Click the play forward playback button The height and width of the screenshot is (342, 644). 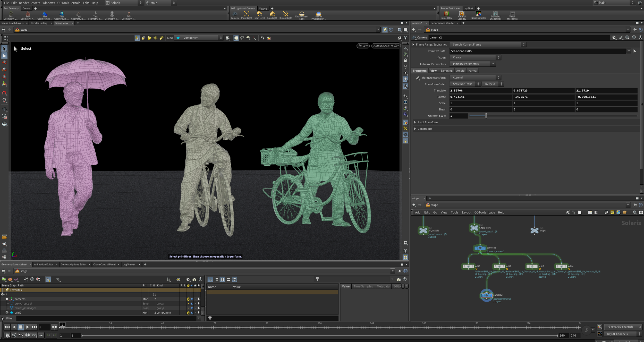coord(27,327)
